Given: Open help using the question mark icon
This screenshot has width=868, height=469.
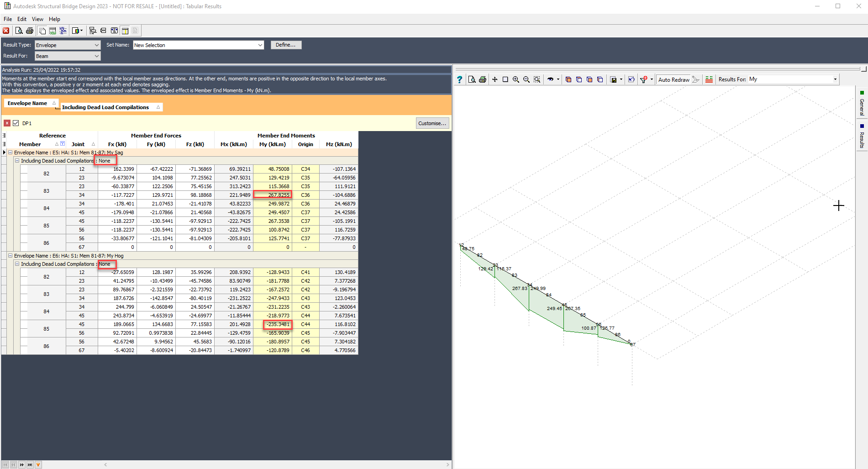Looking at the screenshot, I should 460,79.
